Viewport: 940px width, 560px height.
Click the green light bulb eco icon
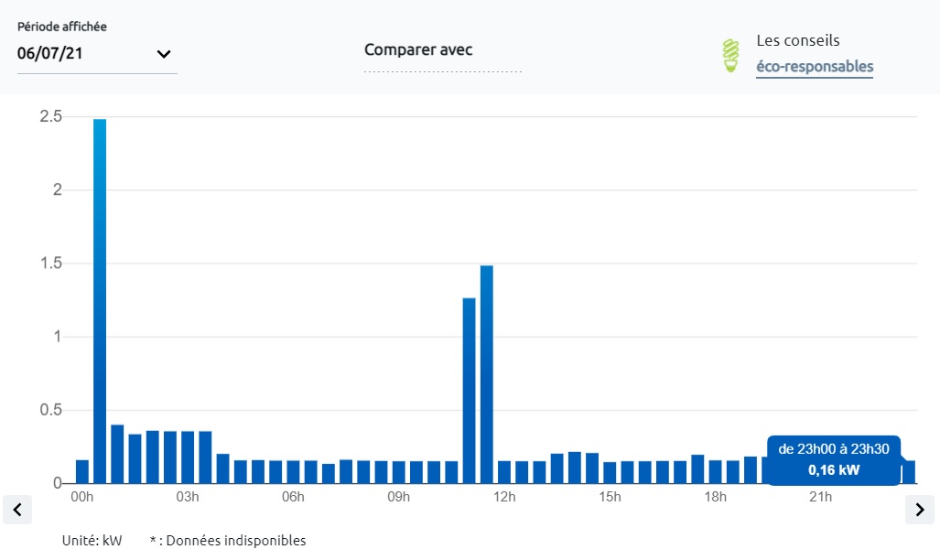pyautogui.click(x=730, y=55)
